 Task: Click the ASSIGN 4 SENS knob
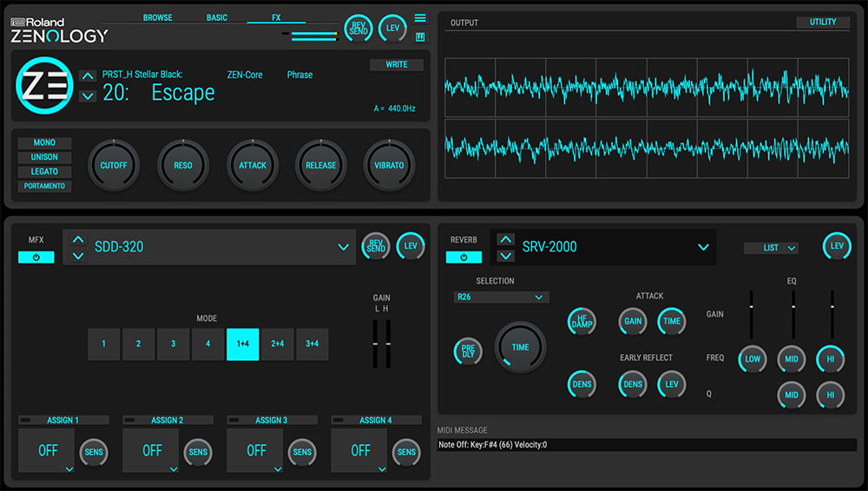pos(406,452)
